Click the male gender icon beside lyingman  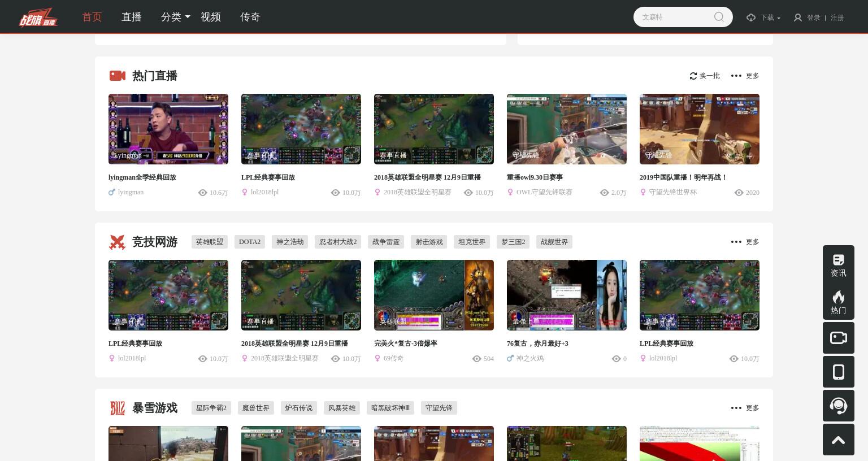tap(112, 192)
